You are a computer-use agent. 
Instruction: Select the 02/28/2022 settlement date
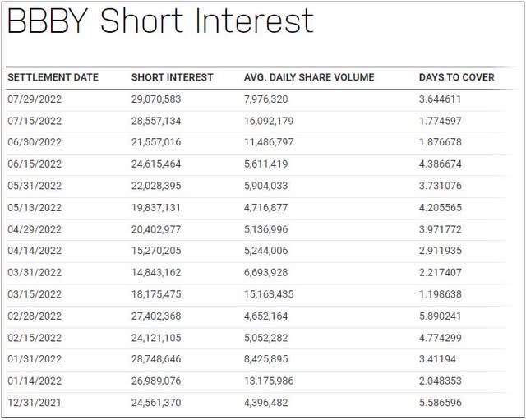pyautogui.click(x=35, y=316)
